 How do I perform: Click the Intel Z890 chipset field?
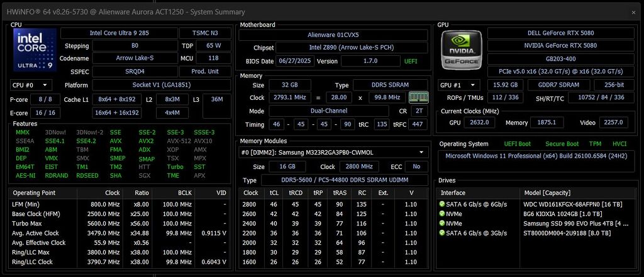point(352,48)
